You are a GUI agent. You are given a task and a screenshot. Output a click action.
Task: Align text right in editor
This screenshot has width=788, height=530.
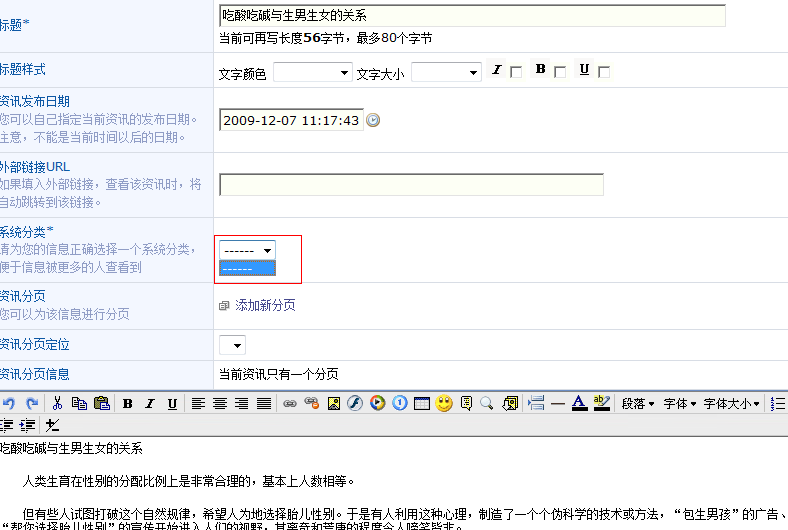(x=242, y=403)
